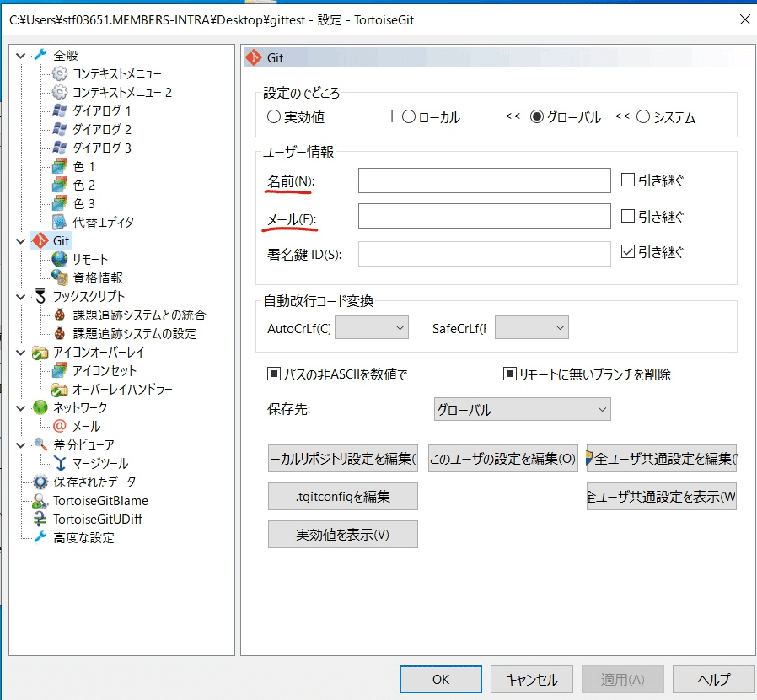Click the hook icon for フックスクリプト

click(40, 296)
